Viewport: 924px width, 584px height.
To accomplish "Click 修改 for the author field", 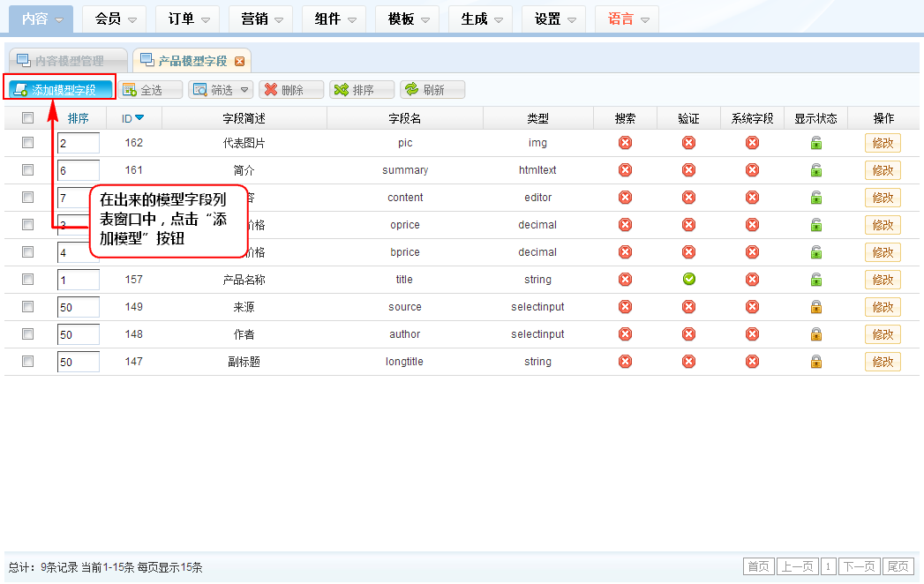I will pos(883,334).
